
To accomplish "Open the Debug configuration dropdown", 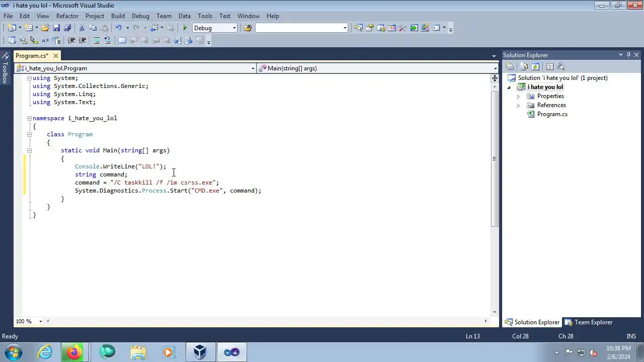I will (x=234, y=28).
